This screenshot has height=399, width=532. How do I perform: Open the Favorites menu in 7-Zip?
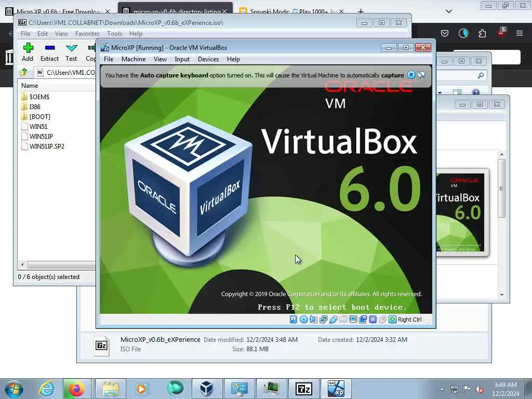click(87, 34)
